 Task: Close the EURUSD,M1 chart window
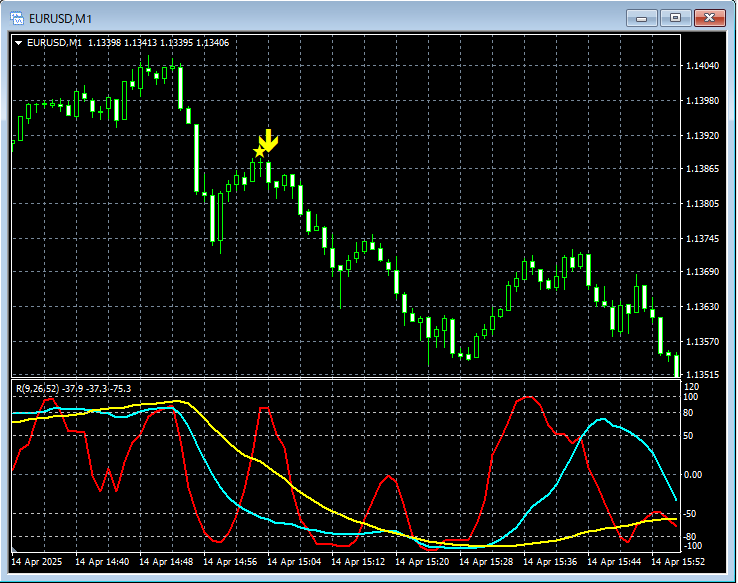tap(710, 18)
